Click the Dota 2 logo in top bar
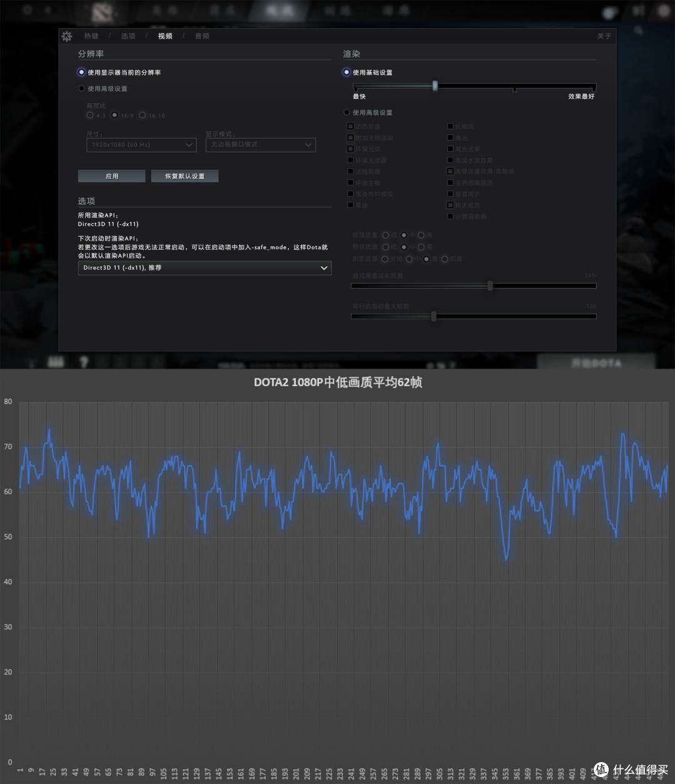Image resolution: width=675 pixels, height=784 pixels. 102,12
